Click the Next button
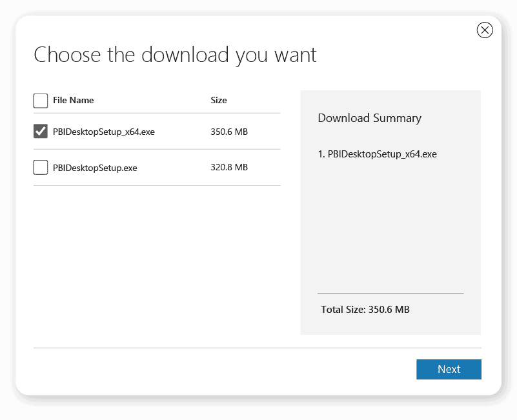The image size is (517, 420). [449, 369]
